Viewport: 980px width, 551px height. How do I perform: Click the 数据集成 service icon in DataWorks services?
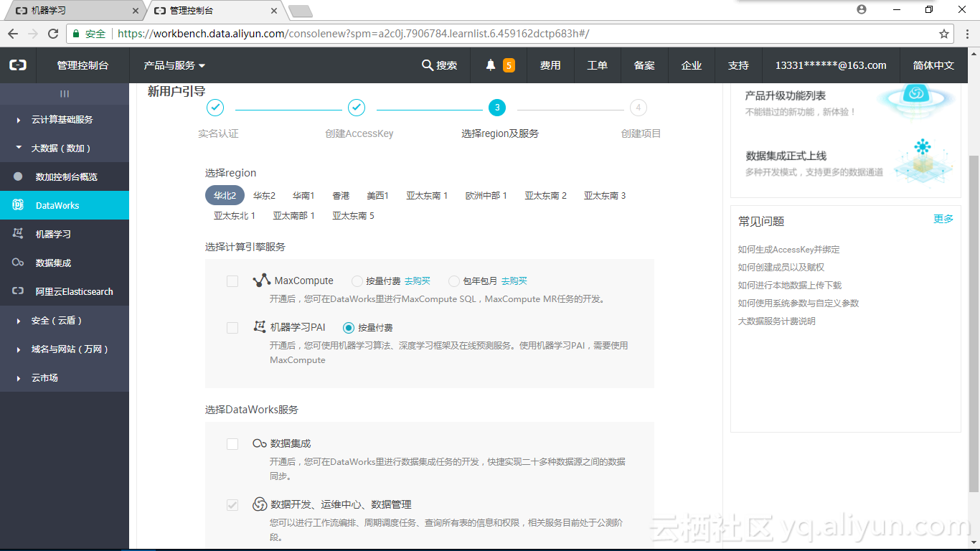pos(260,444)
